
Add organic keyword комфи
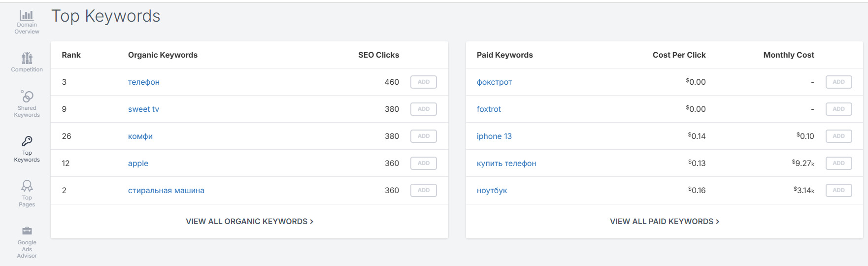point(424,136)
